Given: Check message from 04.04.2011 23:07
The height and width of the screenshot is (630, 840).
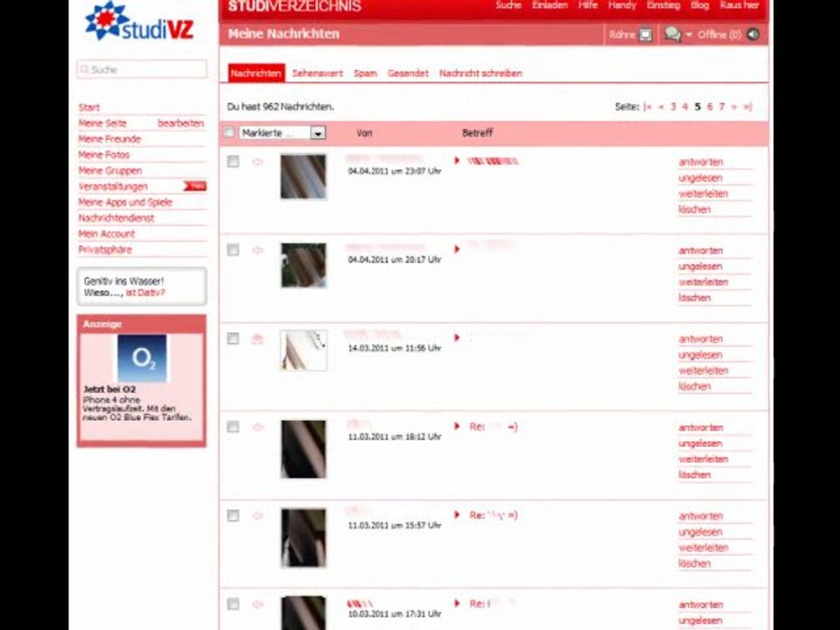Looking at the screenshot, I should point(233,161).
